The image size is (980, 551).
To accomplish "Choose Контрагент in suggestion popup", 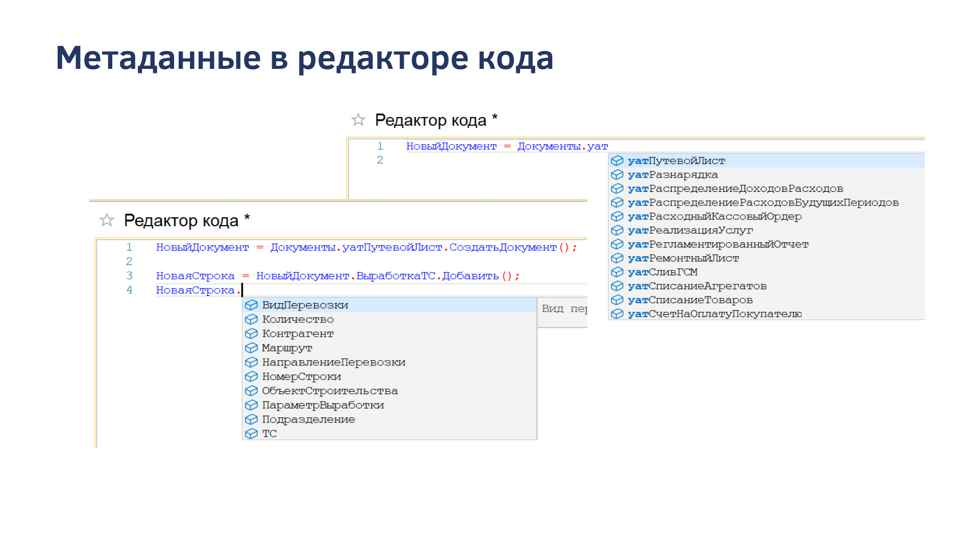I will tap(298, 334).
